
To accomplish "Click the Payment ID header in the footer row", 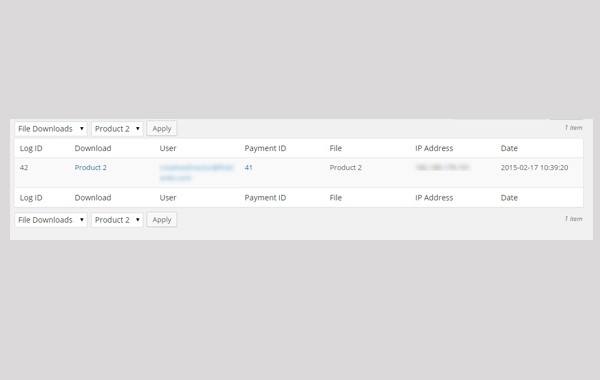I will click(x=265, y=198).
